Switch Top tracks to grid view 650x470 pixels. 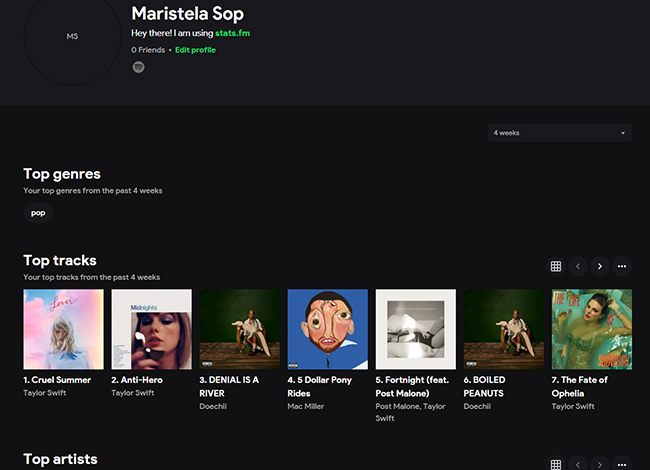(x=556, y=266)
